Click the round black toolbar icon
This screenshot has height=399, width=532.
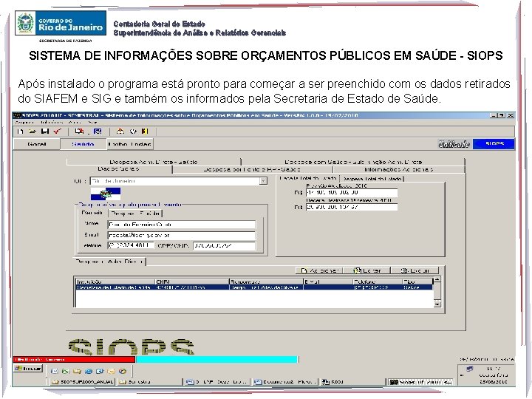coord(133,132)
